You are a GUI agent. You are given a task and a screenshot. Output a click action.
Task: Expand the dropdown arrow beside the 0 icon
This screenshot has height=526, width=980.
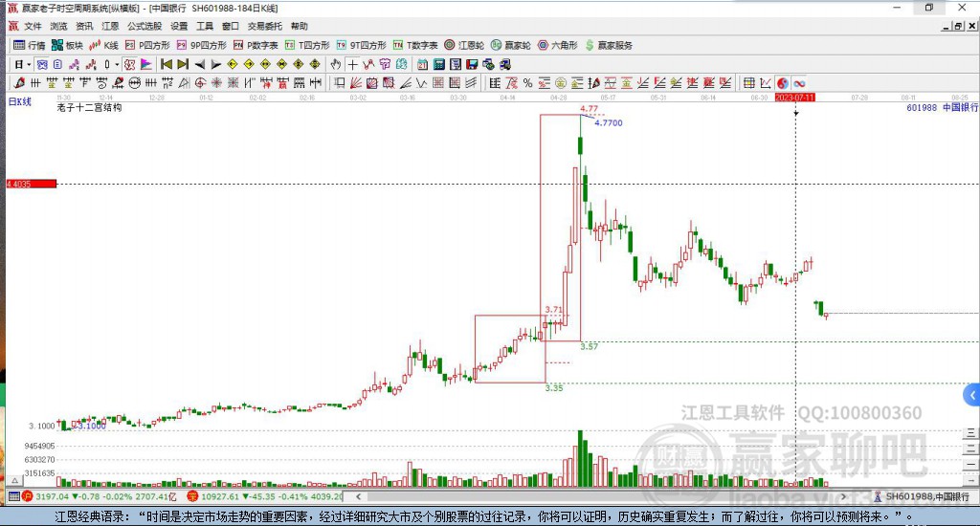pyautogui.click(x=116, y=64)
